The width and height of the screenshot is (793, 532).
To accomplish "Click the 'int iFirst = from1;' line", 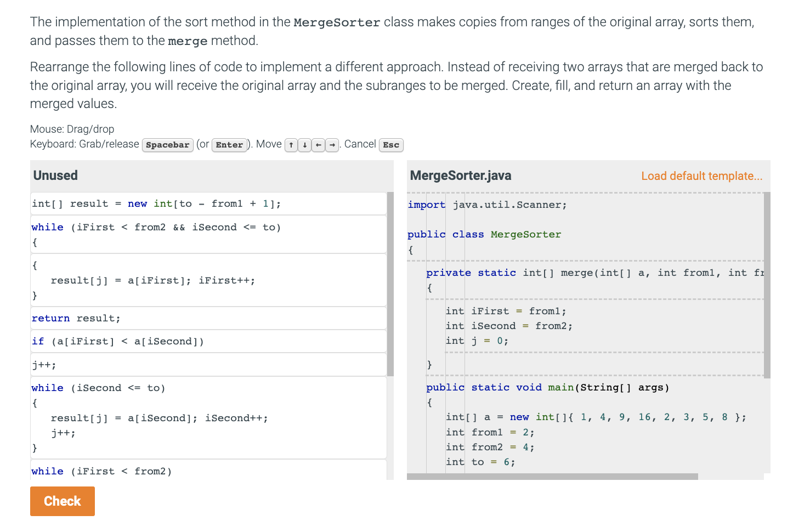I will coord(506,311).
